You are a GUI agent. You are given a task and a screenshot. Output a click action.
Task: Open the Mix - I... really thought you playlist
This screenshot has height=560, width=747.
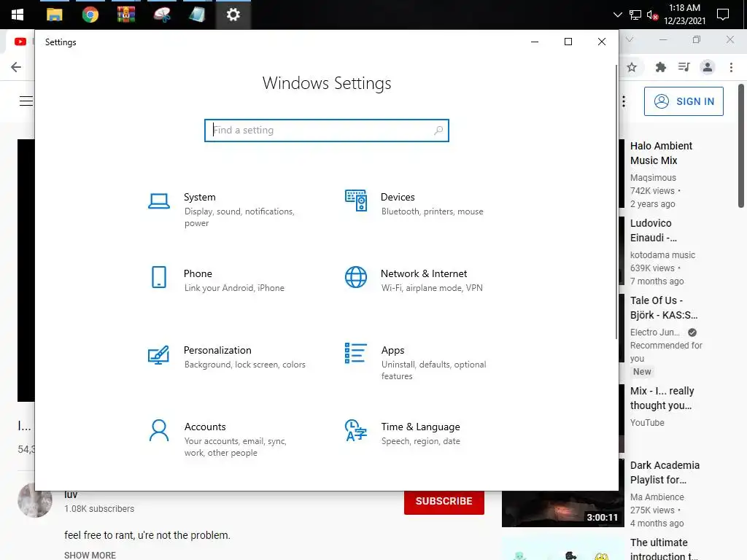pos(662,398)
